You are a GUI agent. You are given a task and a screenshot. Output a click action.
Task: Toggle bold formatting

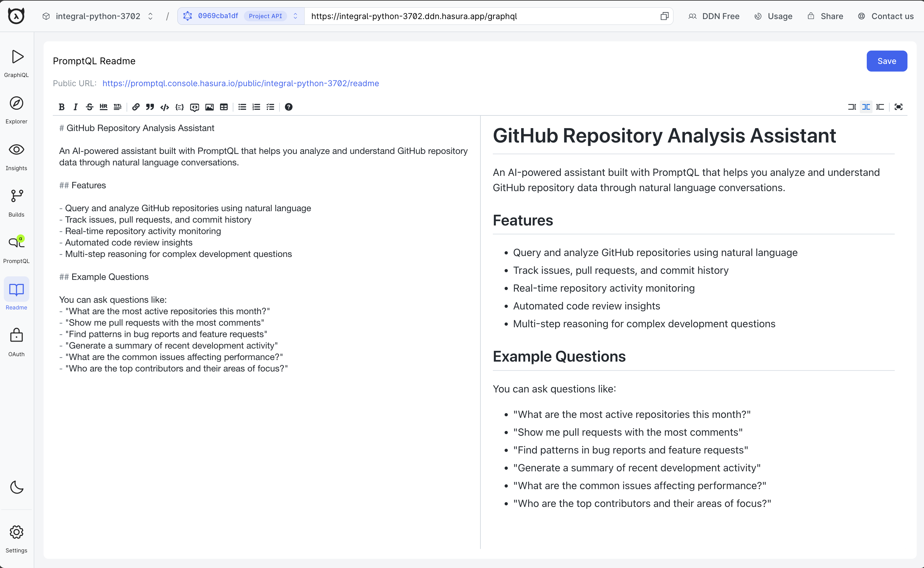[62, 107]
